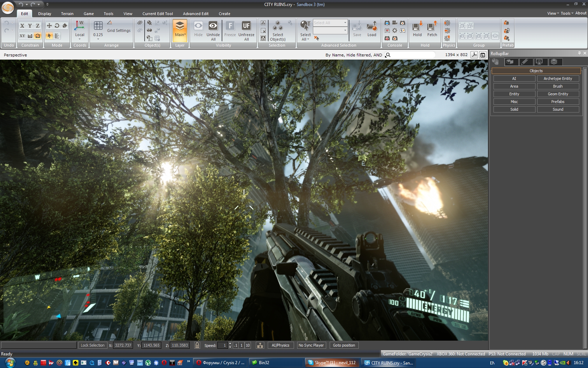This screenshot has width=588, height=368.
Task: Click the Archetype Entity button
Action: click(x=558, y=79)
